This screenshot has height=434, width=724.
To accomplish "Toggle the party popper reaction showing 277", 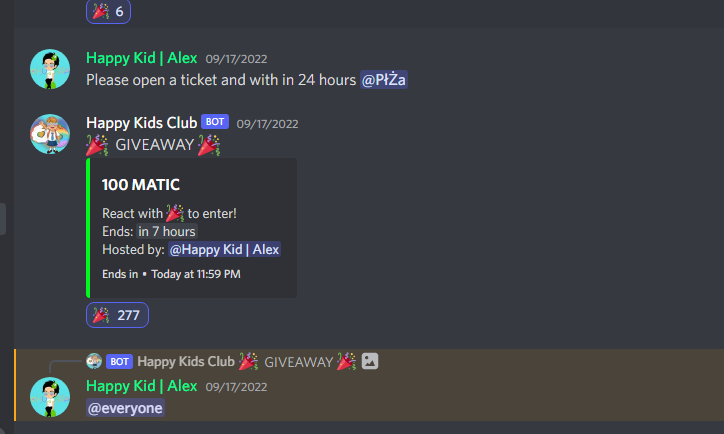I will 117,315.
